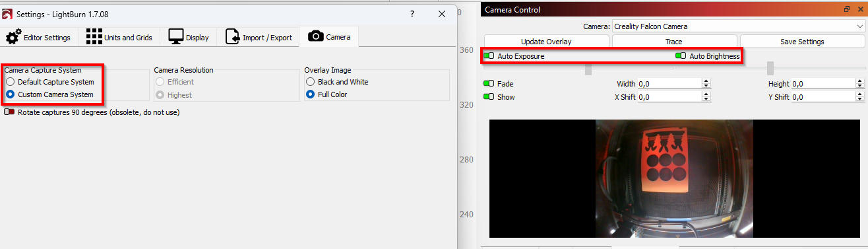868x249 pixels.
Task: Increase the Y Shift stepper value
Action: (x=860, y=94)
